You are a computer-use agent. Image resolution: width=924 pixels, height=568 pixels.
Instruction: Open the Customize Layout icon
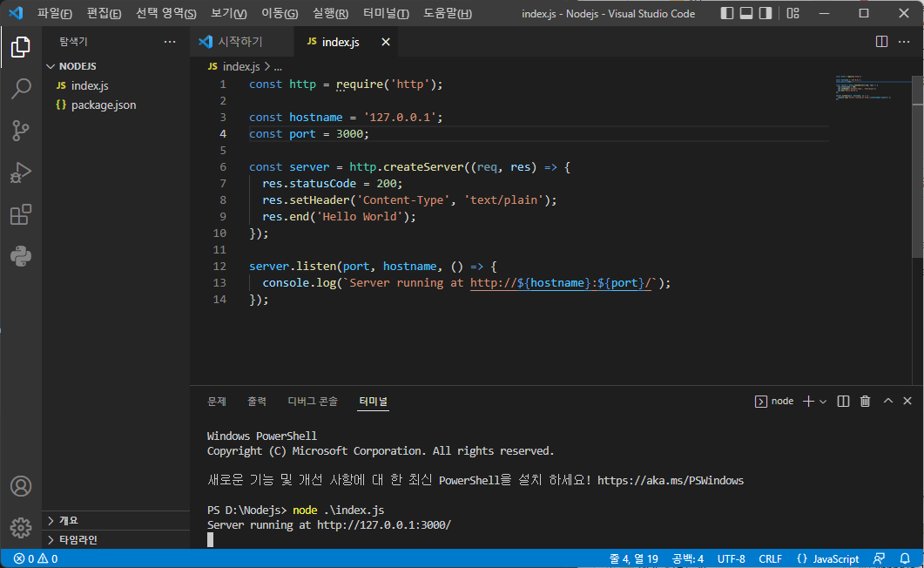793,13
